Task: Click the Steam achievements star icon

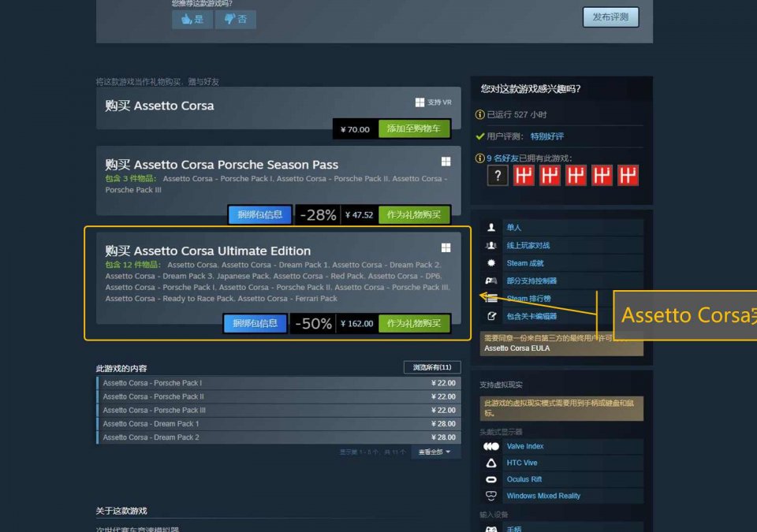Action: [x=491, y=263]
